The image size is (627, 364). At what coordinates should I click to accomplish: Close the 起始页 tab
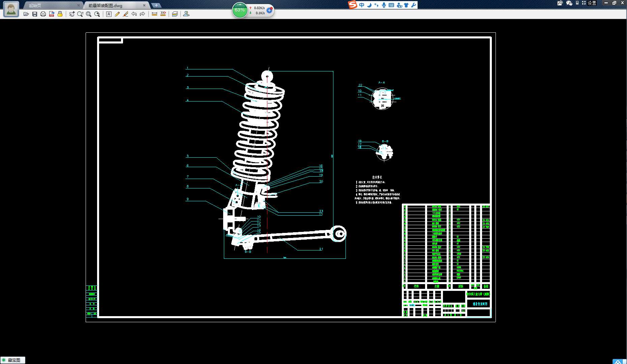[x=79, y=5]
